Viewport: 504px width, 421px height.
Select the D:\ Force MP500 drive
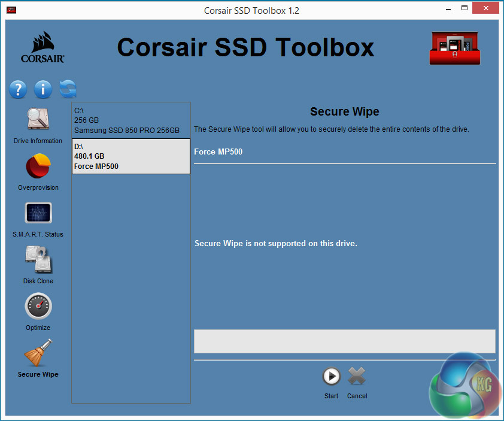coord(130,156)
